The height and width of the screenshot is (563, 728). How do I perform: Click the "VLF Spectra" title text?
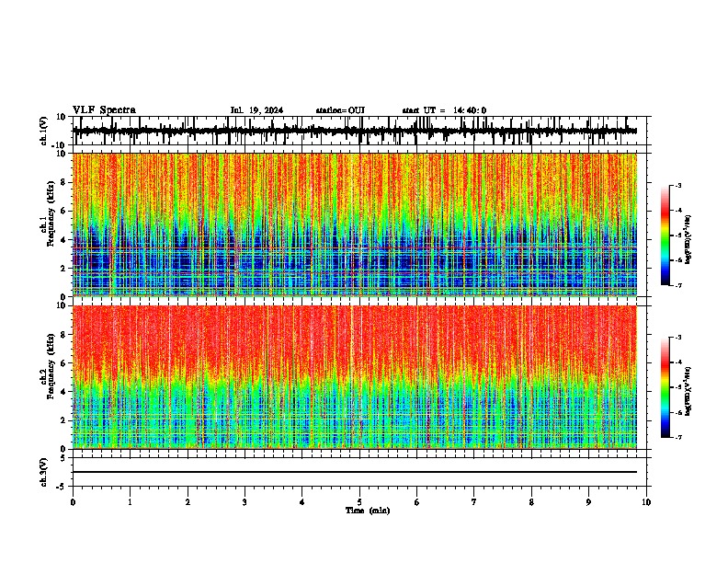pos(104,110)
